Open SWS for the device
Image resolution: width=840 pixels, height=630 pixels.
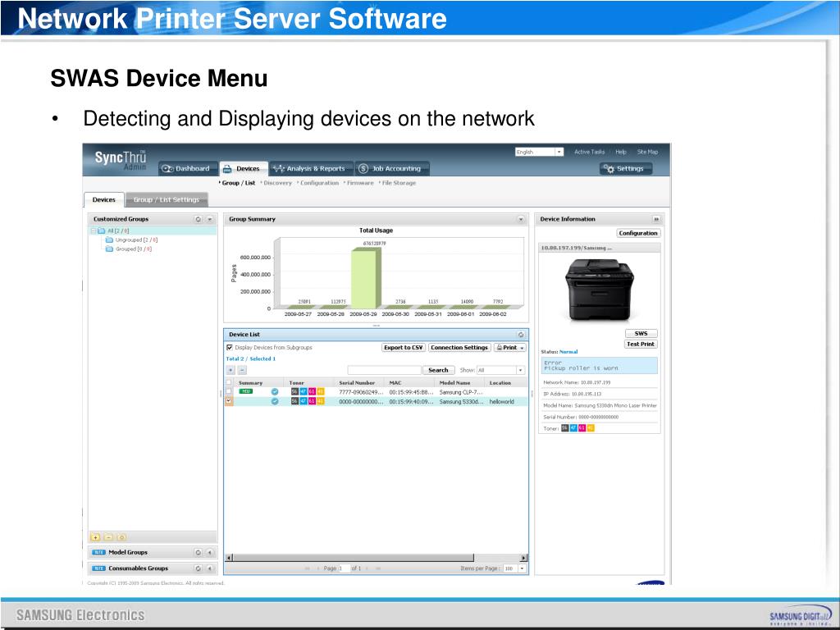[641, 333]
